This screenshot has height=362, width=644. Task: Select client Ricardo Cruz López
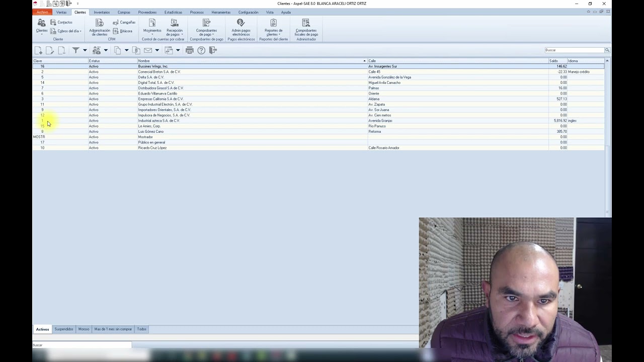tap(318, 148)
